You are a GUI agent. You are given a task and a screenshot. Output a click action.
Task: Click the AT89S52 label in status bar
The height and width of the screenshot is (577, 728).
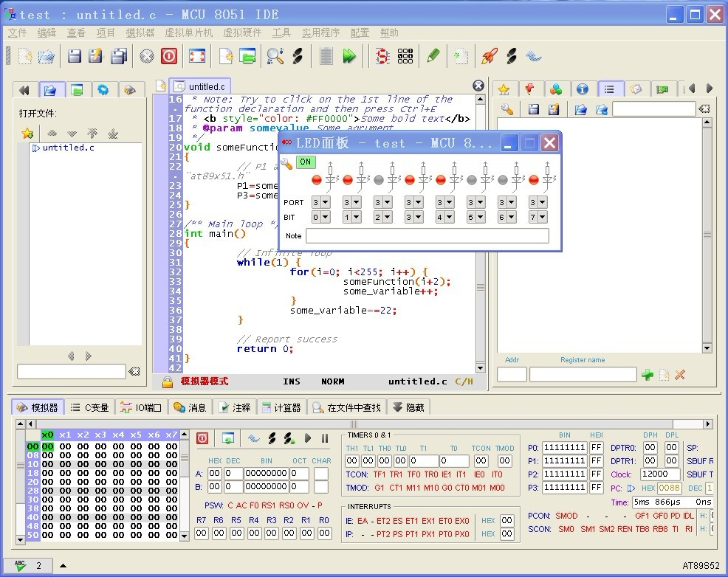[701, 565]
